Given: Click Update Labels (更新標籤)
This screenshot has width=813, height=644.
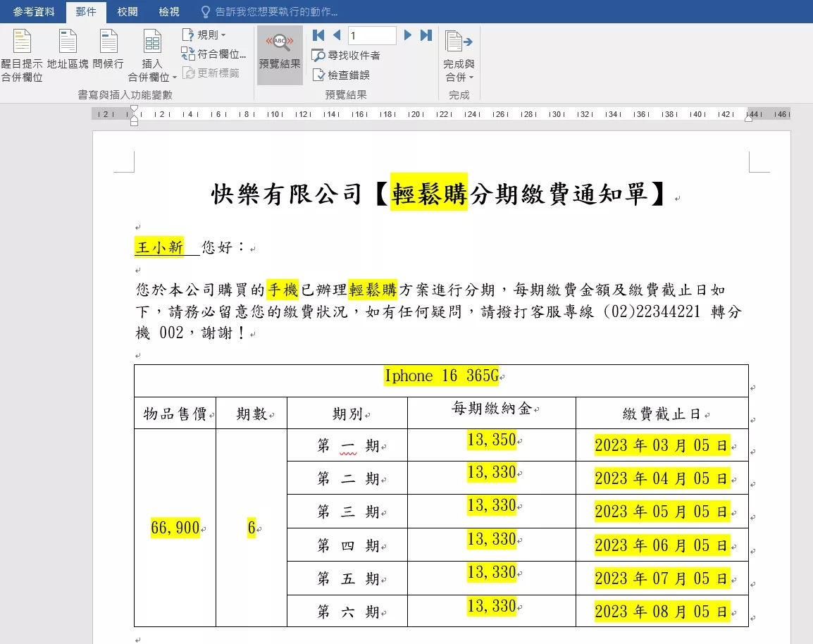Looking at the screenshot, I should (x=211, y=73).
